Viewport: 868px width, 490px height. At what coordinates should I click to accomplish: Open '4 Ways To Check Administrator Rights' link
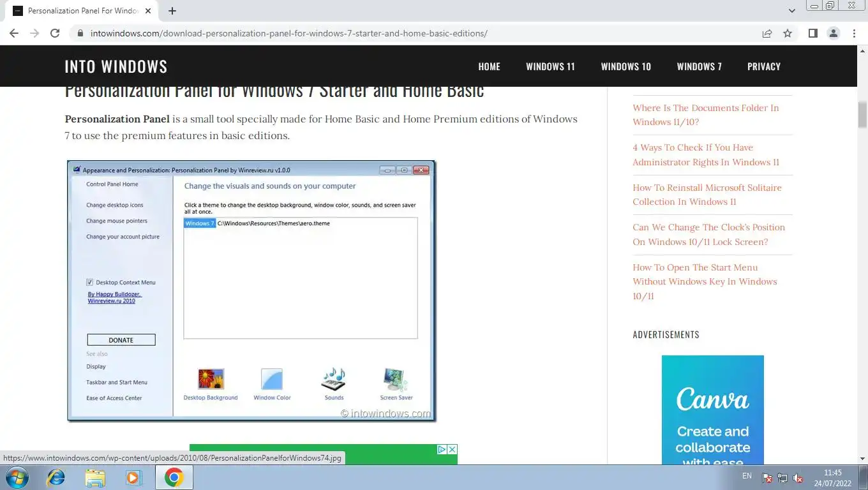706,154
